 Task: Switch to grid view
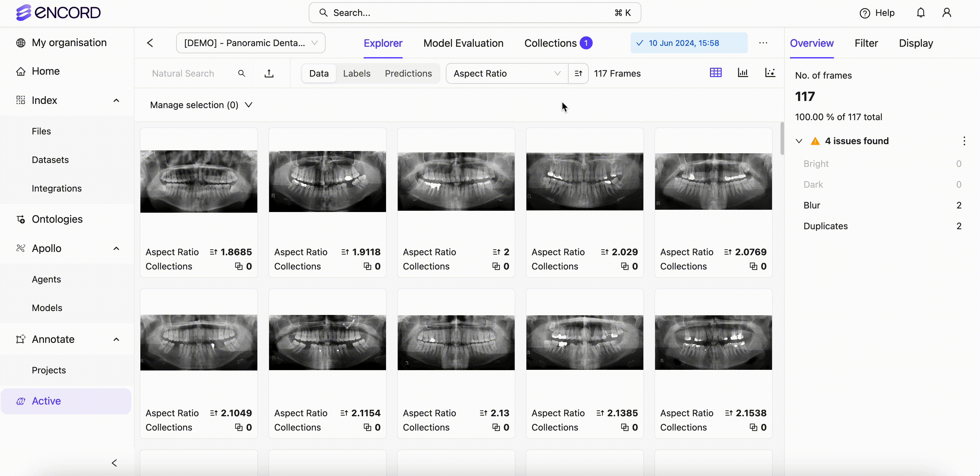(x=716, y=73)
